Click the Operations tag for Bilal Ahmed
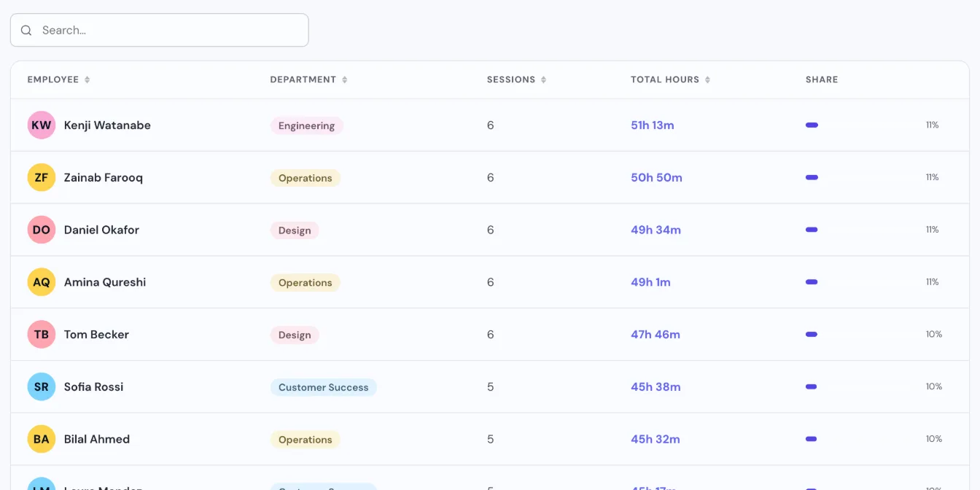980x490 pixels. (306, 440)
